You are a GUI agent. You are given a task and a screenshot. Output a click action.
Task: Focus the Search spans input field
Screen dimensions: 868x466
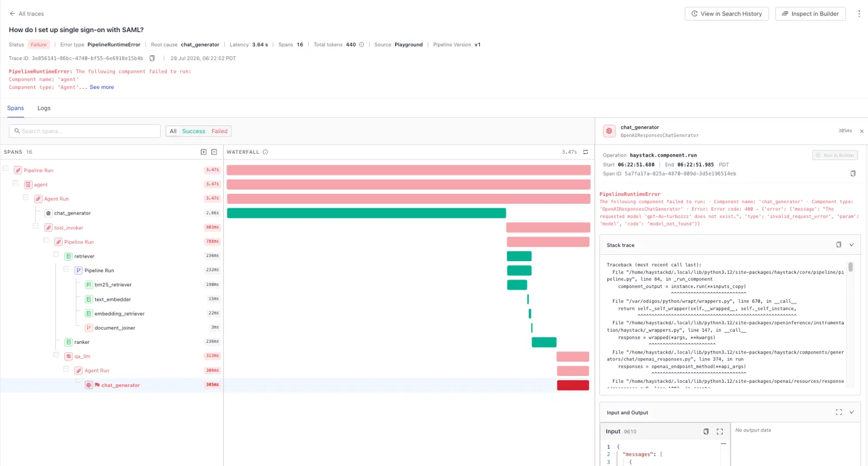pos(85,131)
